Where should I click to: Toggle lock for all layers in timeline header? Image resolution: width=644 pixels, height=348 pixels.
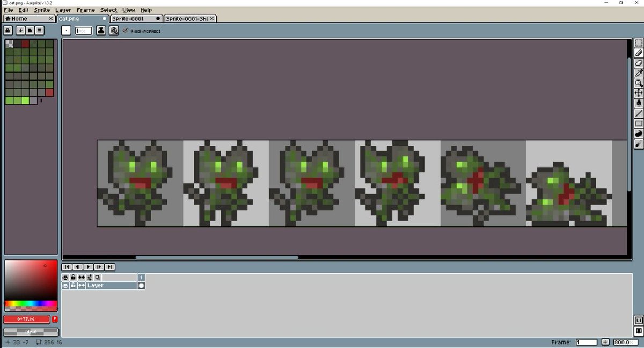point(74,278)
